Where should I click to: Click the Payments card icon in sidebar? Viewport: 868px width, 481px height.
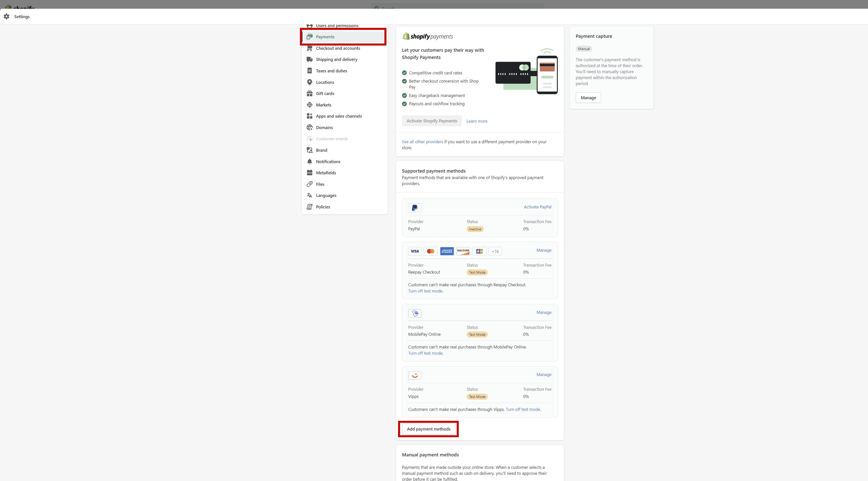coord(310,37)
